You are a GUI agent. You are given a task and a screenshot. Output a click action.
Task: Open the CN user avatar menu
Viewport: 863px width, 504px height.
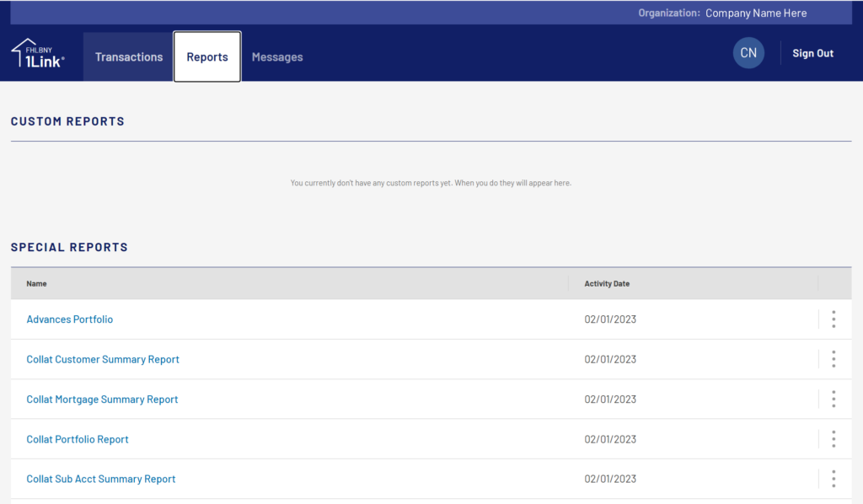[x=748, y=53]
